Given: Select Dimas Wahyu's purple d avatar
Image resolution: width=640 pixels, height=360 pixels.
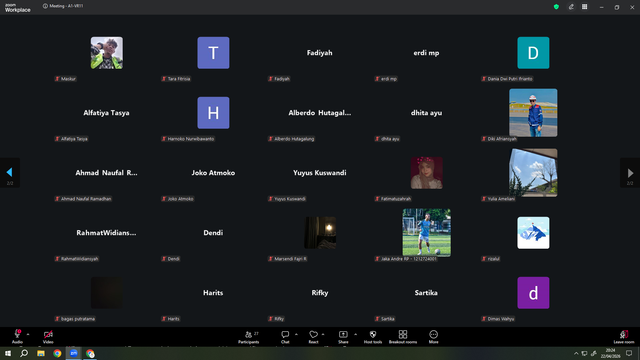Looking at the screenshot, I should (x=533, y=293).
